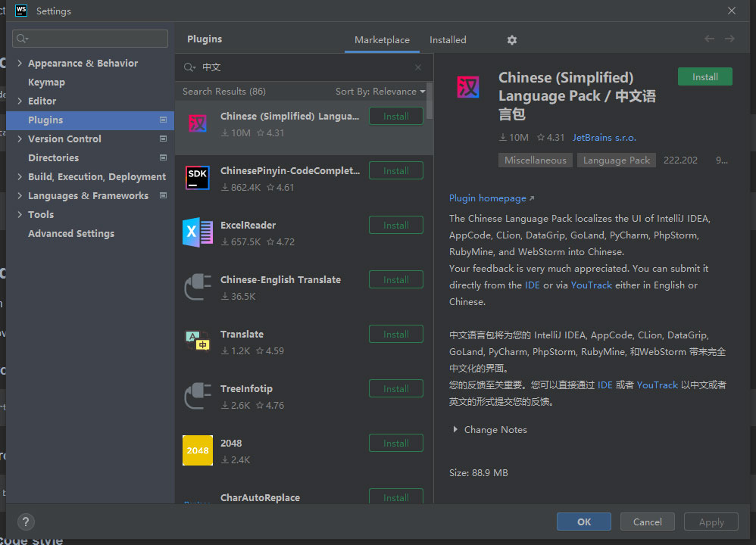The image size is (756, 545).
Task: Expand the Change Notes section
Action: point(455,429)
